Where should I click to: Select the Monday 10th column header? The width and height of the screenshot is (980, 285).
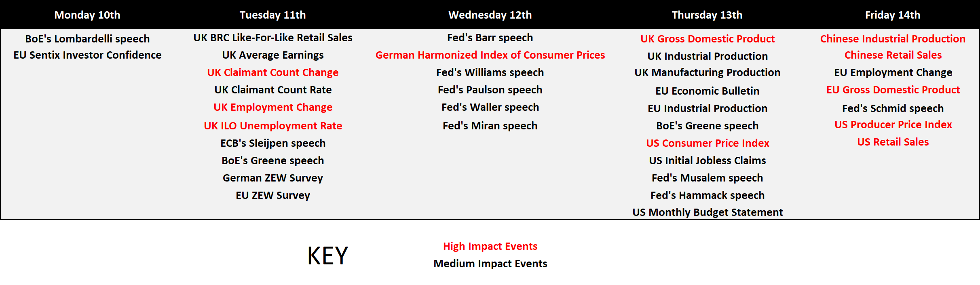pyautogui.click(x=87, y=15)
